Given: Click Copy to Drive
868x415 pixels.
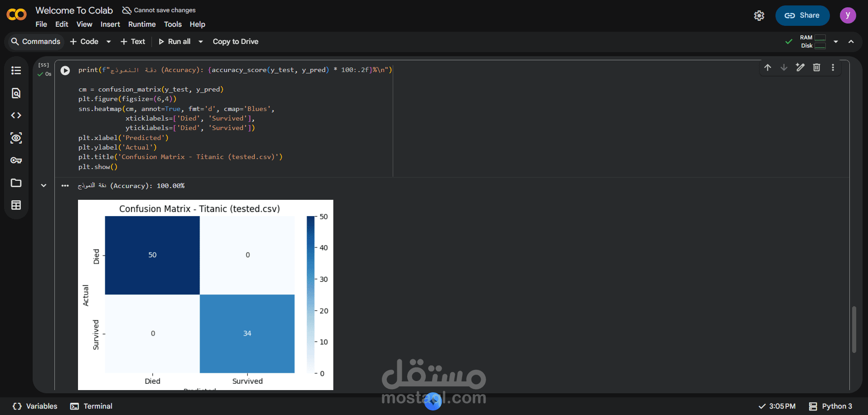Looking at the screenshot, I should [235, 42].
